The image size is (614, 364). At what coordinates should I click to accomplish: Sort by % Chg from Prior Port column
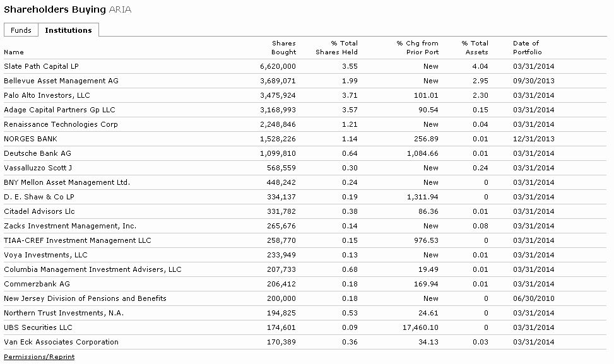pyautogui.click(x=416, y=47)
